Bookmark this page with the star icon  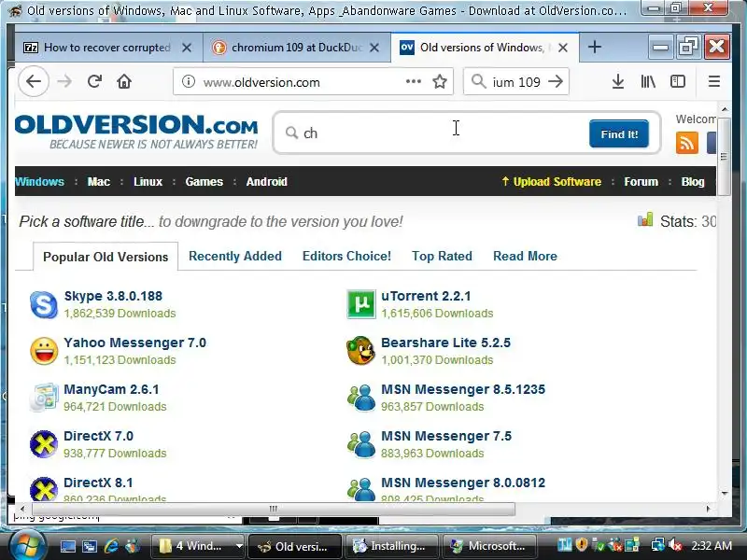click(439, 82)
